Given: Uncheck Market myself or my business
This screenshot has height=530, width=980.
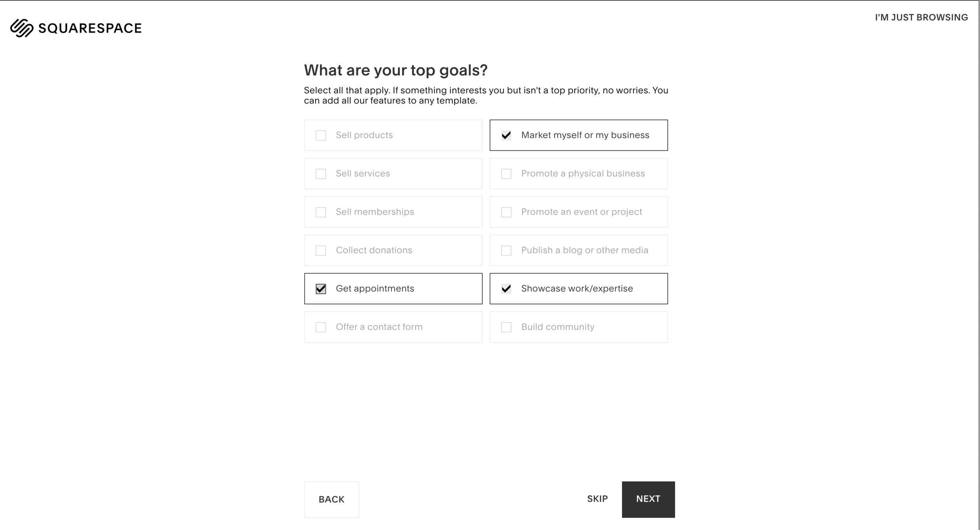Looking at the screenshot, I should click(506, 135).
